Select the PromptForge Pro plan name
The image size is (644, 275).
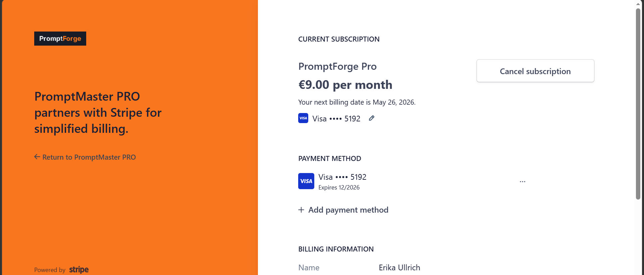[337, 66]
